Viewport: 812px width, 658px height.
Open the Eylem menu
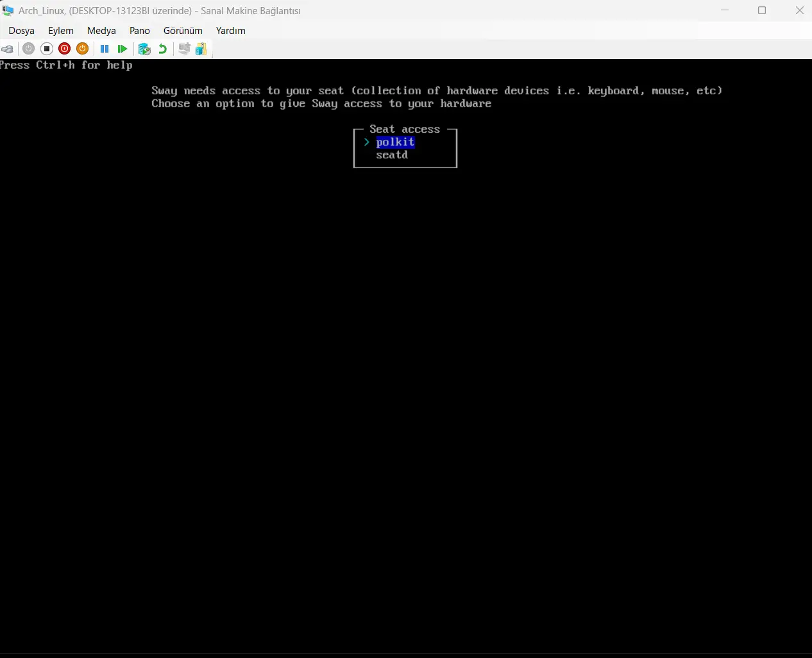click(x=61, y=31)
